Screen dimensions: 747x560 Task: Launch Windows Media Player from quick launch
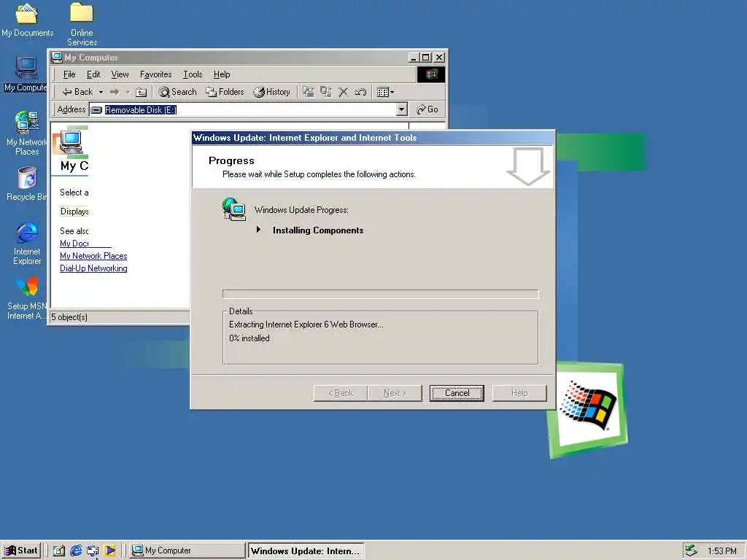tap(109, 551)
